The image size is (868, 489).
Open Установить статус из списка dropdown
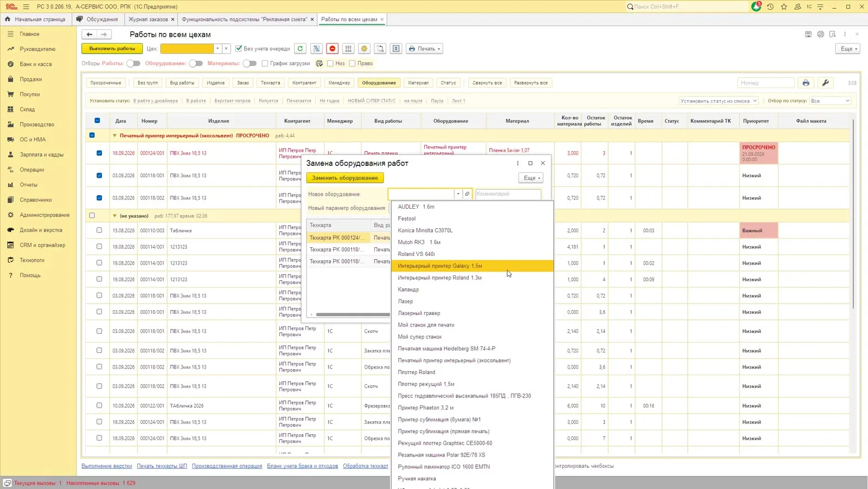[719, 101]
